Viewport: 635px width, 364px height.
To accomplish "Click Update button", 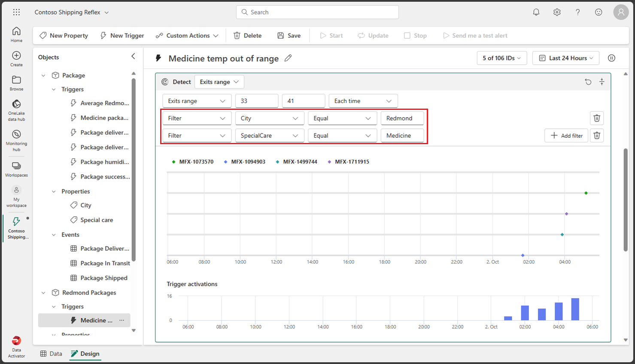I will coord(373,36).
